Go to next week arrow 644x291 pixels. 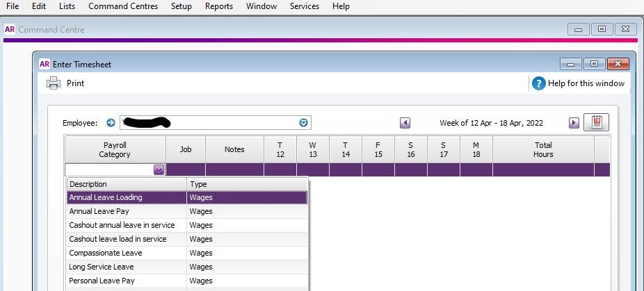pyautogui.click(x=574, y=123)
